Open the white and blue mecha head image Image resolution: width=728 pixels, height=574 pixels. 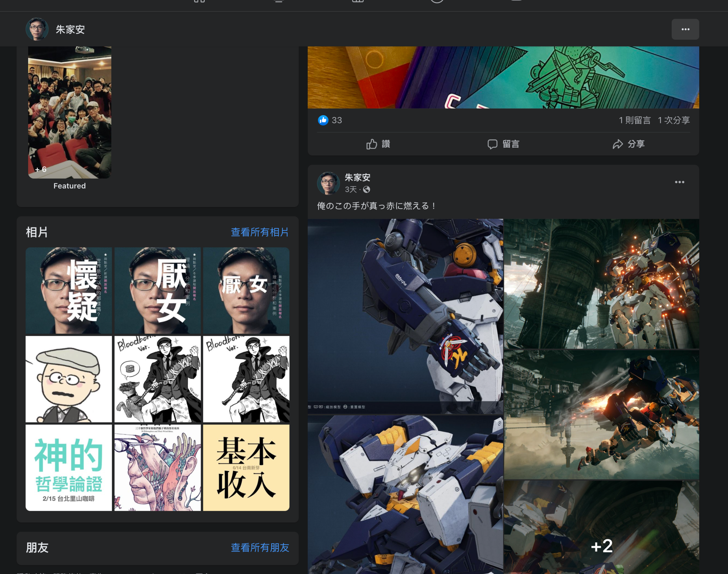(405, 494)
